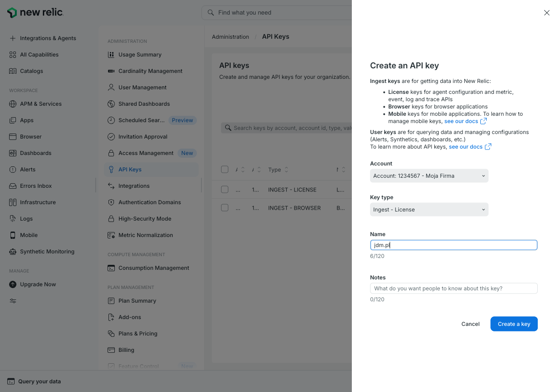Open Integrations in Administration menu
This screenshot has height=392, width=556.
coord(151,186)
